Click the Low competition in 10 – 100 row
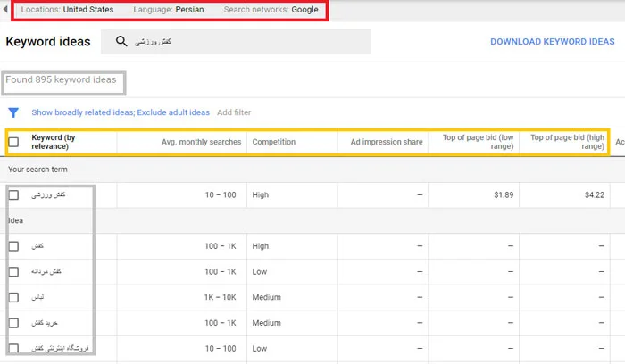The image size is (625, 364). pyautogui.click(x=260, y=349)
